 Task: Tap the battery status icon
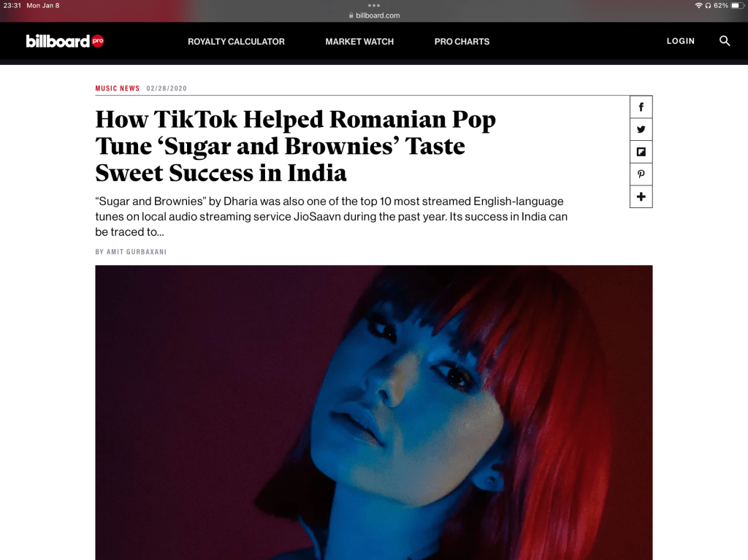coord(736,6)
